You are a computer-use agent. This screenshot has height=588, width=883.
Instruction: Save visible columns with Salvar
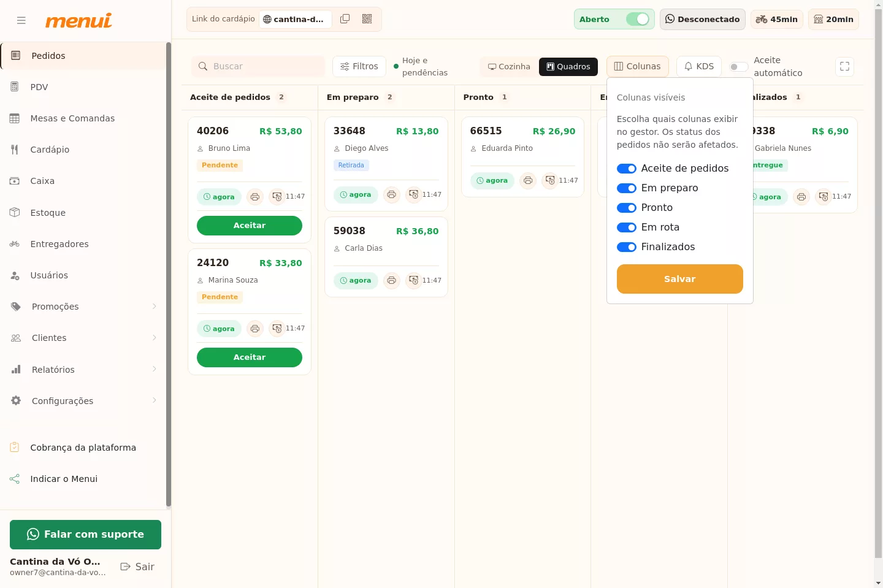coord(680,279)
